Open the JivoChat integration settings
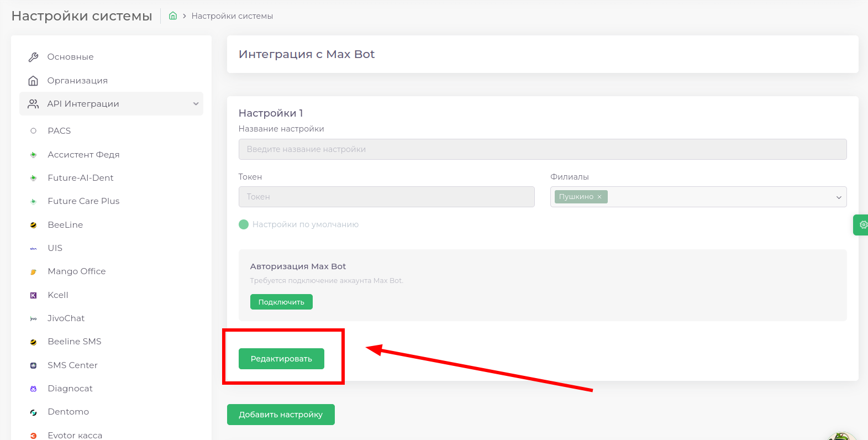 66,318
